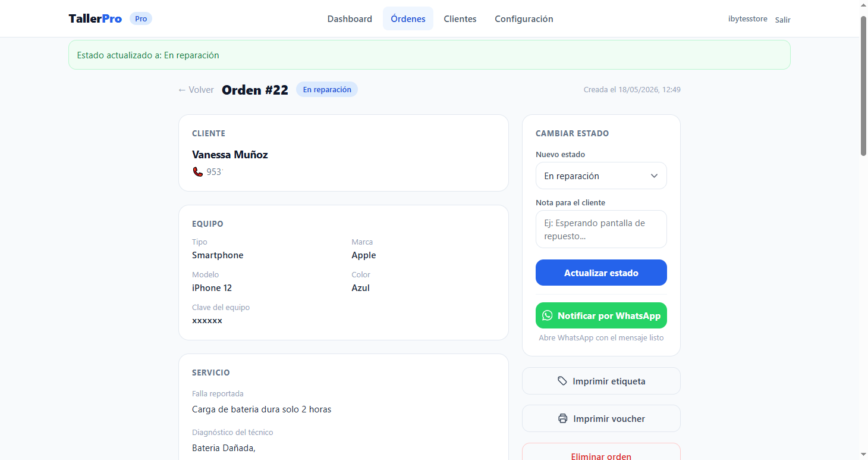
Task: Click the TallerPro logo
Action: pyautogui.click(x=95, y=18)
